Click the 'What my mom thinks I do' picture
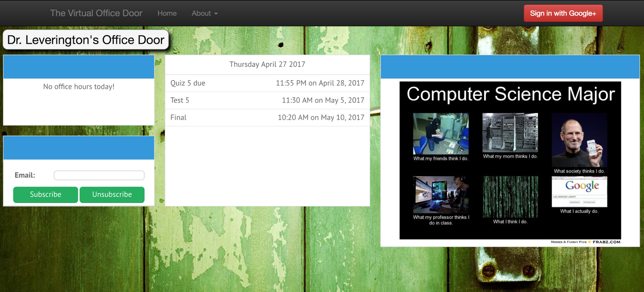The height and width of the screenshot is (292, 644). point(510,132)
